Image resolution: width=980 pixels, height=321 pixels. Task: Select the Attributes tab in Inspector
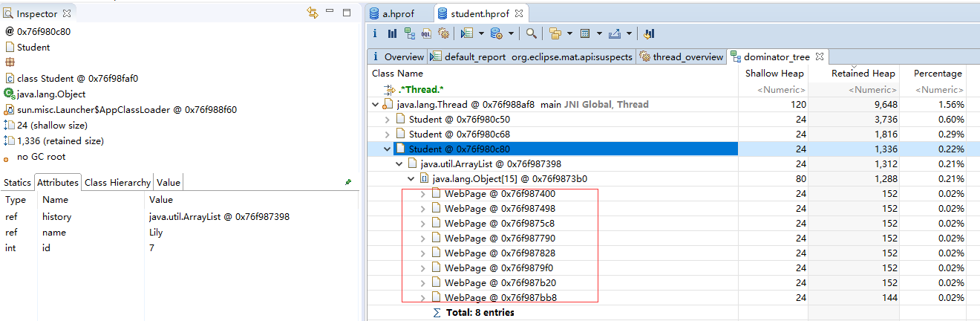pos(58,182)
